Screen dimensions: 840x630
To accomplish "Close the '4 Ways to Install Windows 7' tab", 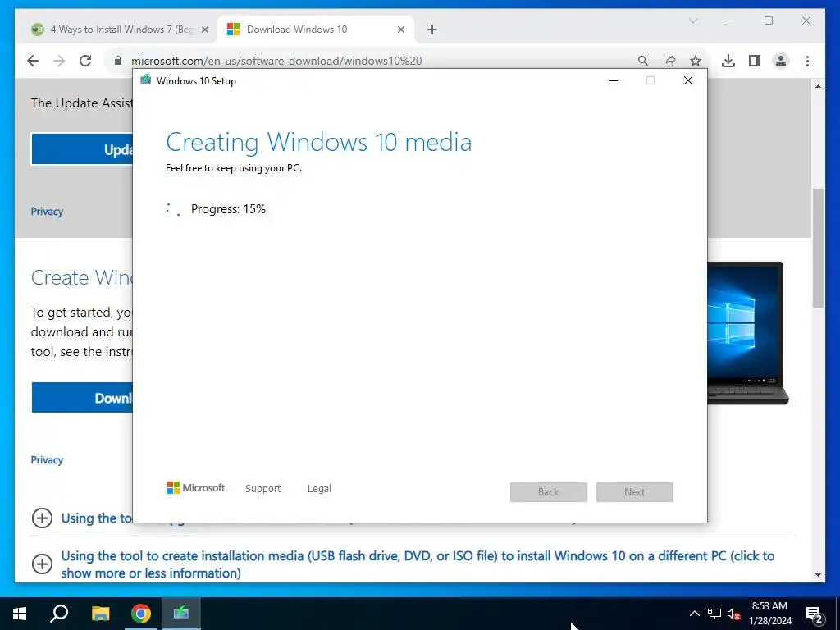I will pos(204,30).
